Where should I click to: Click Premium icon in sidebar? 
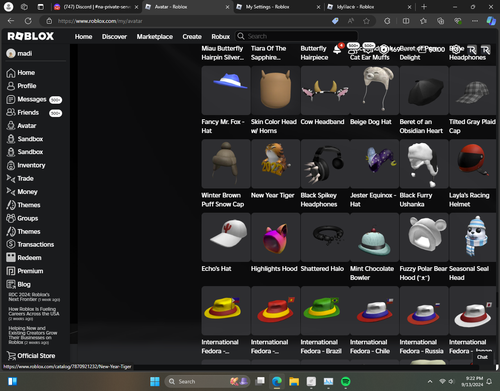11,271
